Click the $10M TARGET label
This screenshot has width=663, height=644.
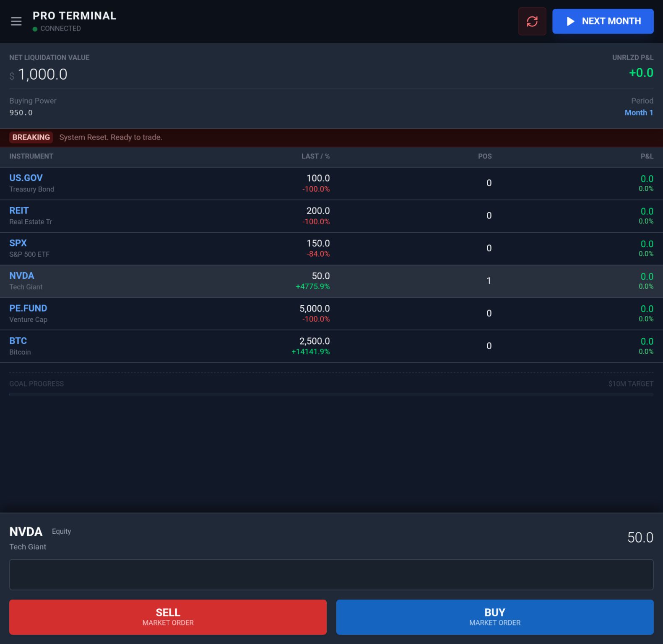631,384
